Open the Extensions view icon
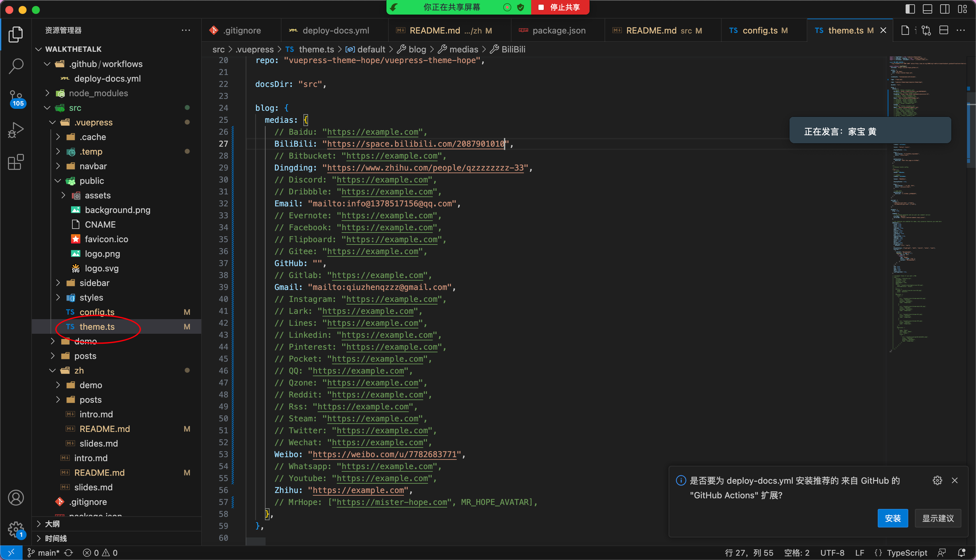Viewport: 976px width, 560px height. [16, 162]
